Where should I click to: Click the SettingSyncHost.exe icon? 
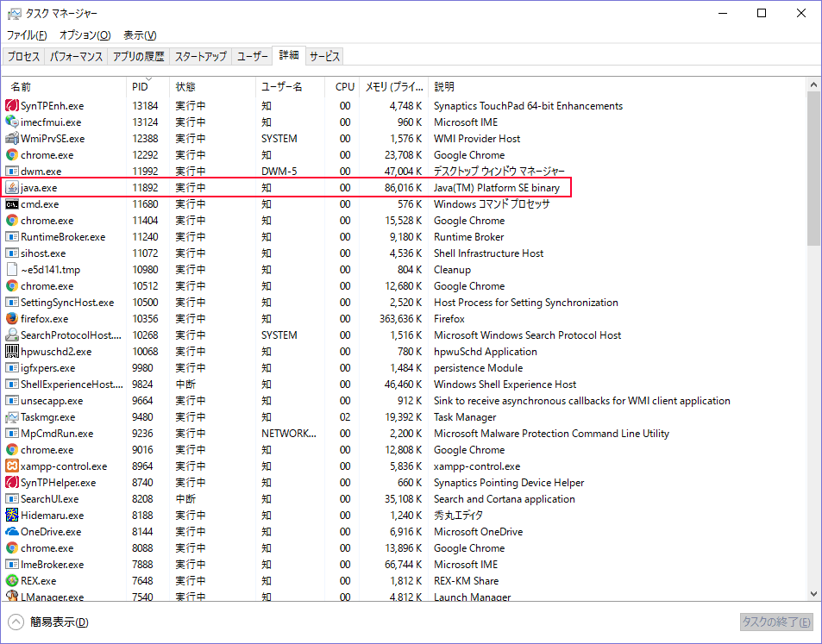[x=12, y=303]
